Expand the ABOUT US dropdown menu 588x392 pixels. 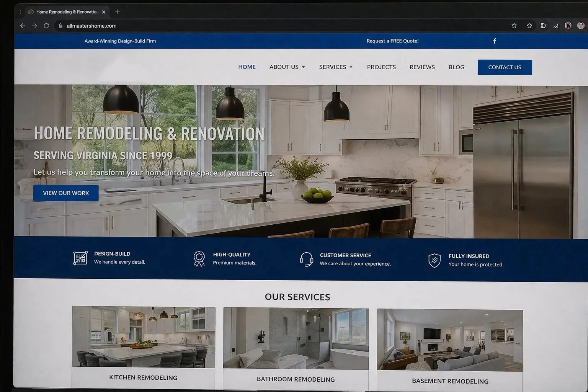click(x=287, y=67)
